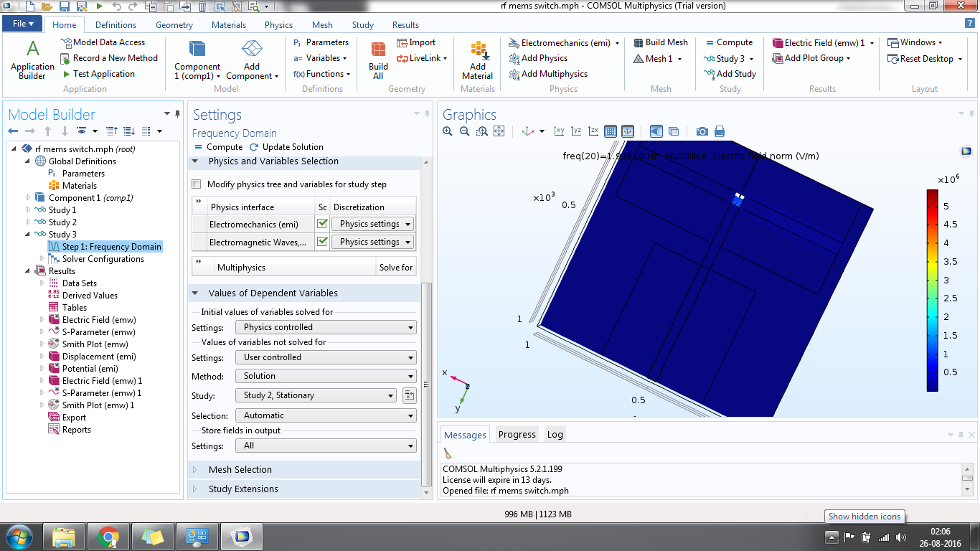Click the color legend bar in Graphics
This screenshot has width=980, height=551.
[932, 291]
